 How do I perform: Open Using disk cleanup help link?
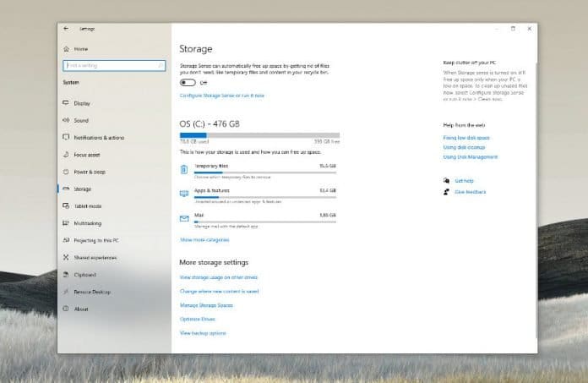pyautogui.click(x=465, y=147)
